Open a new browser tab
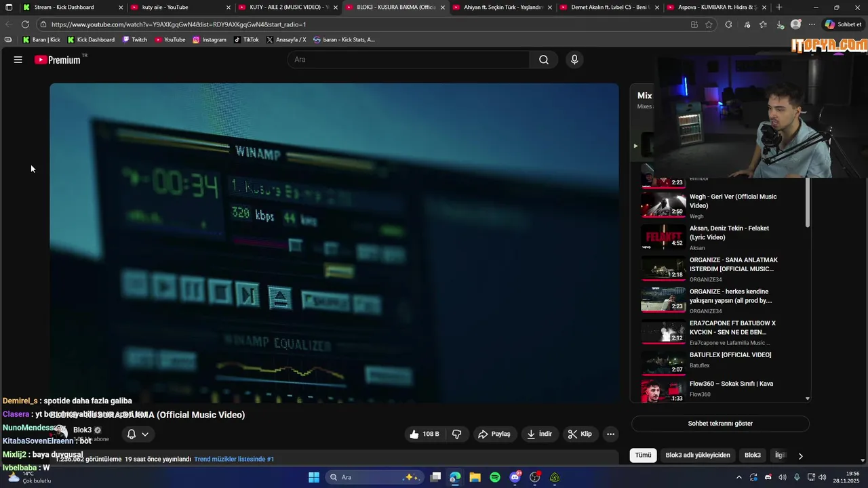 (x=778, y=7)
